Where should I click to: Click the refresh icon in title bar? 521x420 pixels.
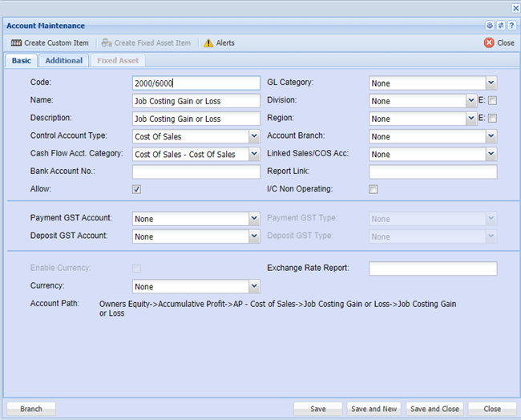pyautogui.click(x=500, y=26)
